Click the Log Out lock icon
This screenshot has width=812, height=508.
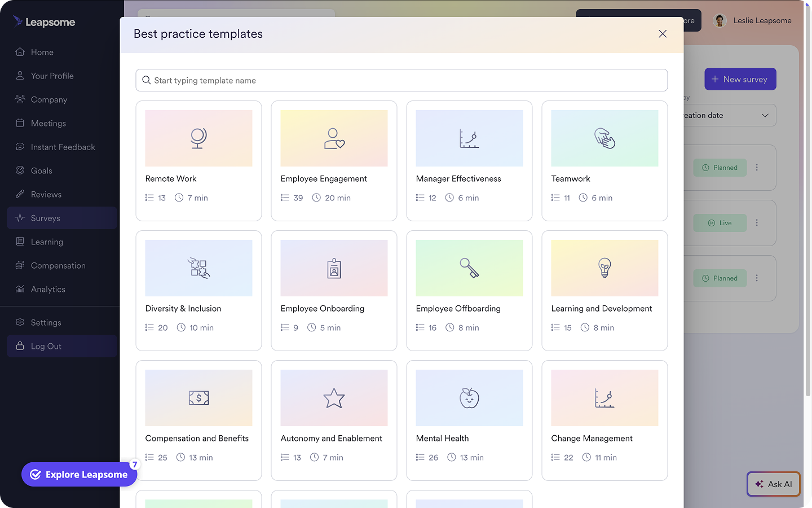(20, 346)
